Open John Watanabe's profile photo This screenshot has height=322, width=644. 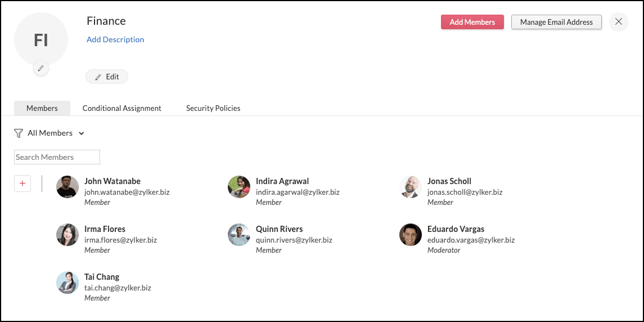pos(67,187)
